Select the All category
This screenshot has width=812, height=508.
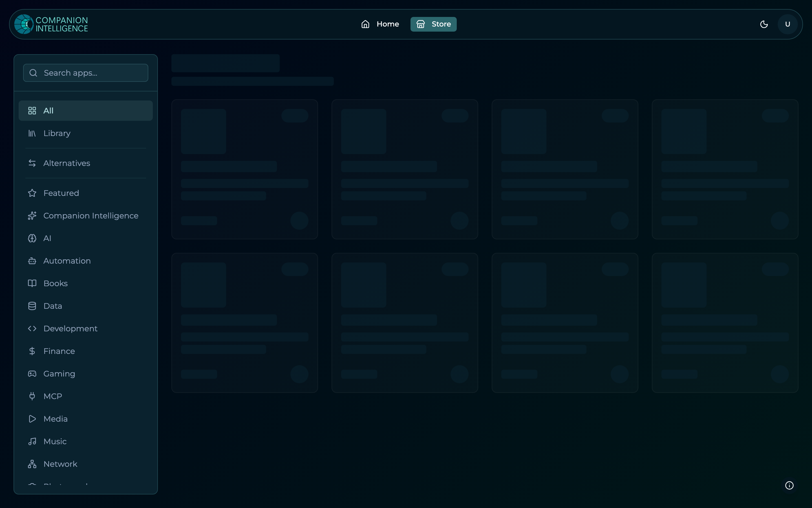[85, 111]
